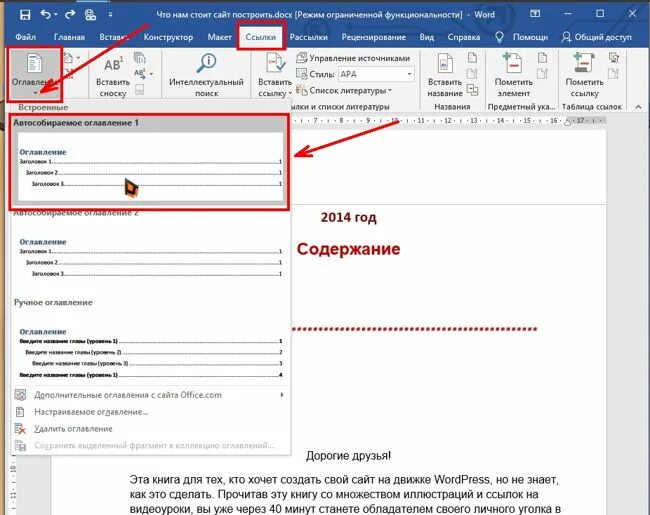Screen dimensions: 650x515
Task: Click the right indent marker on the ruler
Action: [568, 121]
